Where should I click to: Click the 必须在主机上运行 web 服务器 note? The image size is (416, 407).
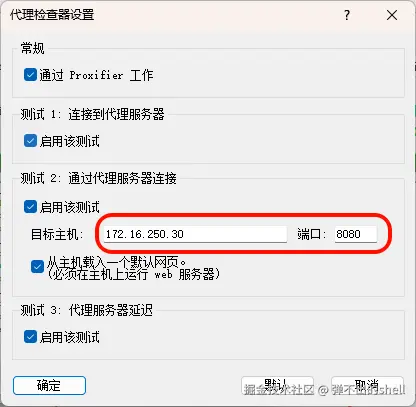coord(133,275)
